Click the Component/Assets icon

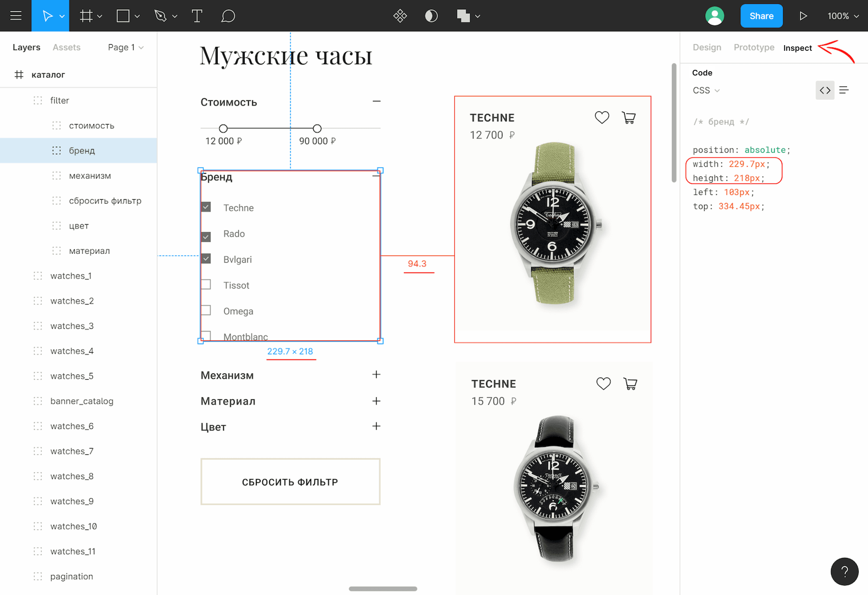point(67,47)
